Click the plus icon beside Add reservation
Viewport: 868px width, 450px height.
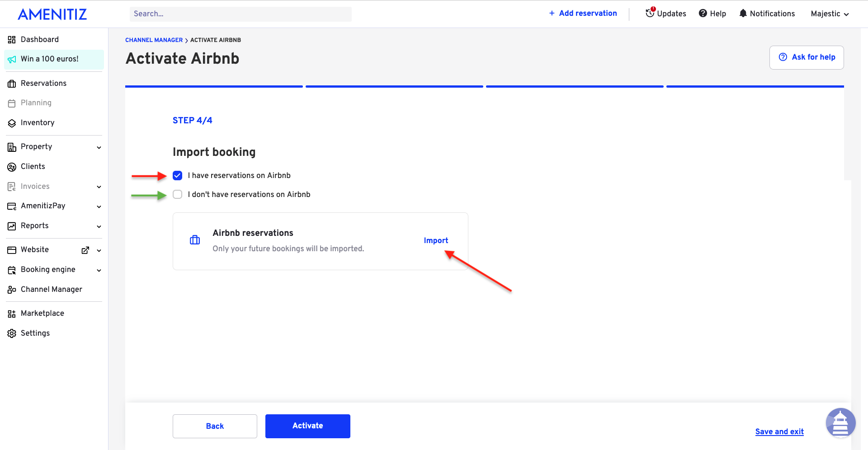(552, 13)
